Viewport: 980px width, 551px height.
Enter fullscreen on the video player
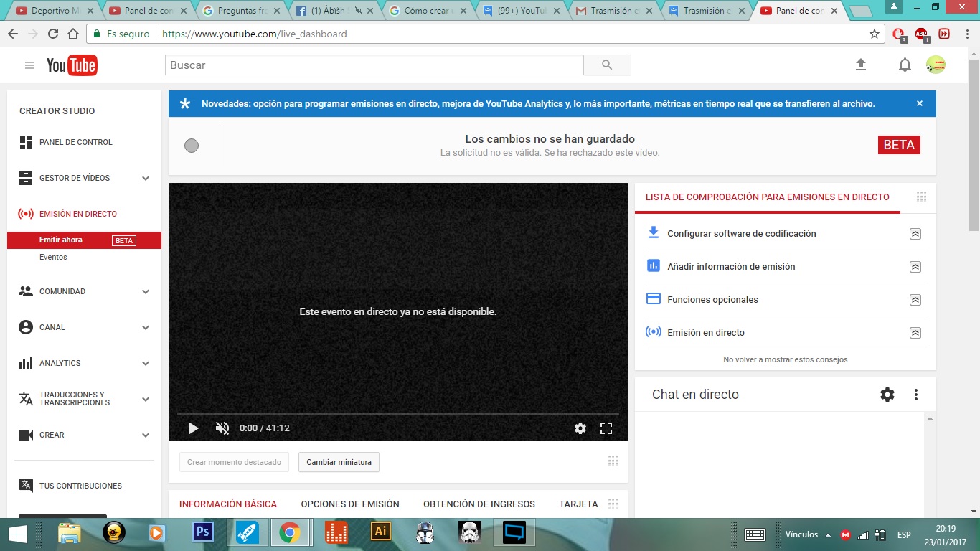point(606,428)
